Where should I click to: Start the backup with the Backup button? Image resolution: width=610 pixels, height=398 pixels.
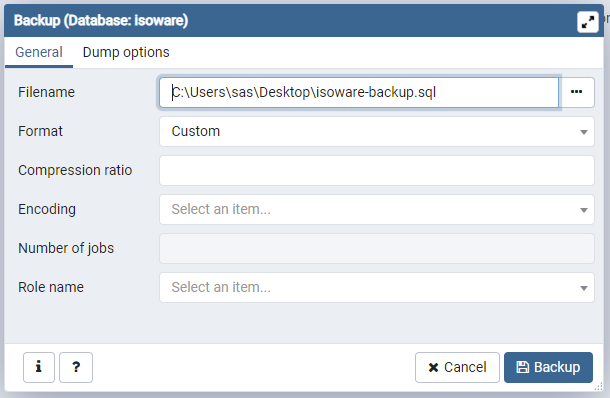[548, 367]
